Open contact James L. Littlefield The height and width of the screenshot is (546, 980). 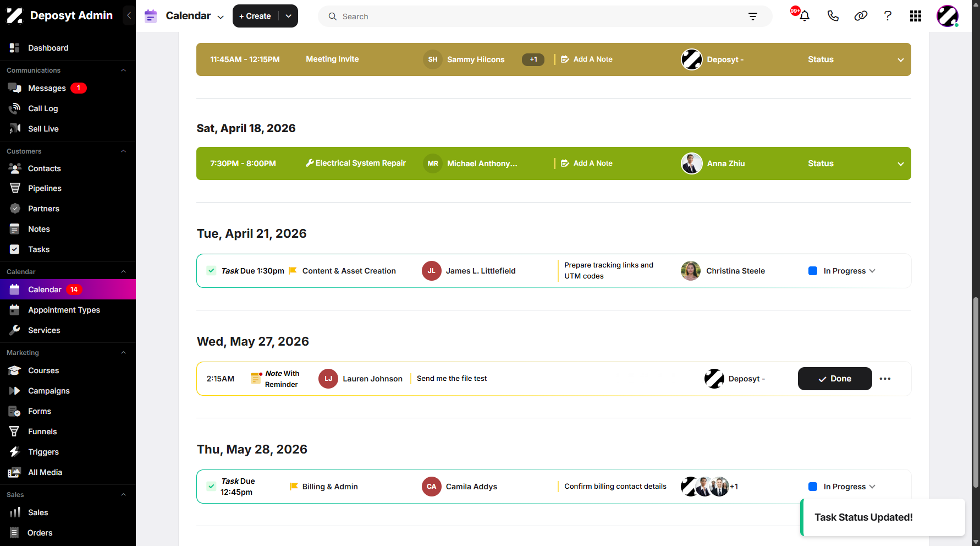click(x=480, y=271)
